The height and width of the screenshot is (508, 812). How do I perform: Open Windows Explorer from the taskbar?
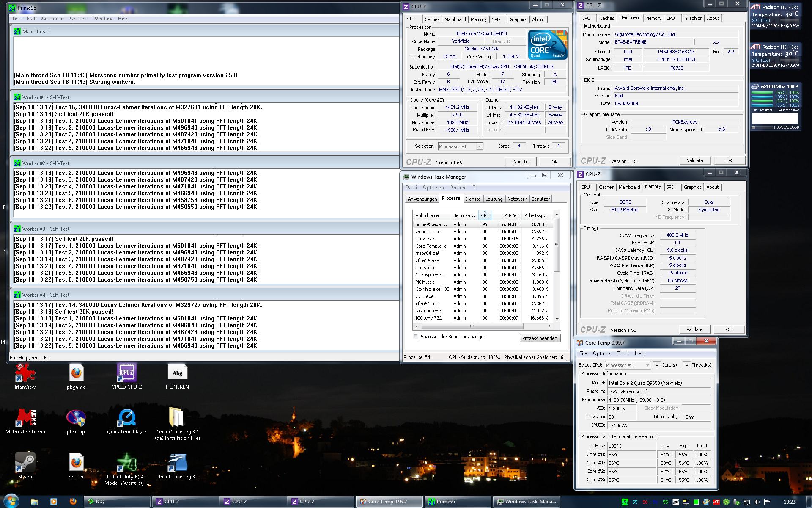(x=34, y=502)
